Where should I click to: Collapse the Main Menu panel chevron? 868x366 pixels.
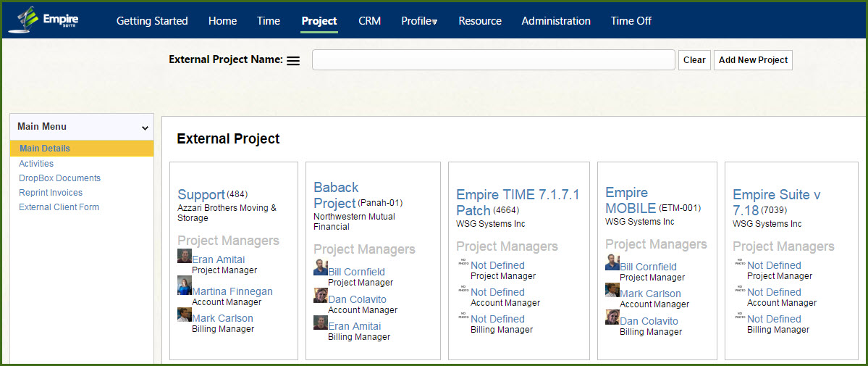coord(145,128)
